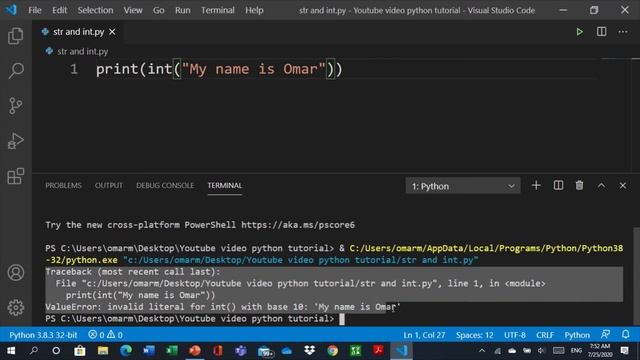Open the Edit menu

(x=59, y=10)
